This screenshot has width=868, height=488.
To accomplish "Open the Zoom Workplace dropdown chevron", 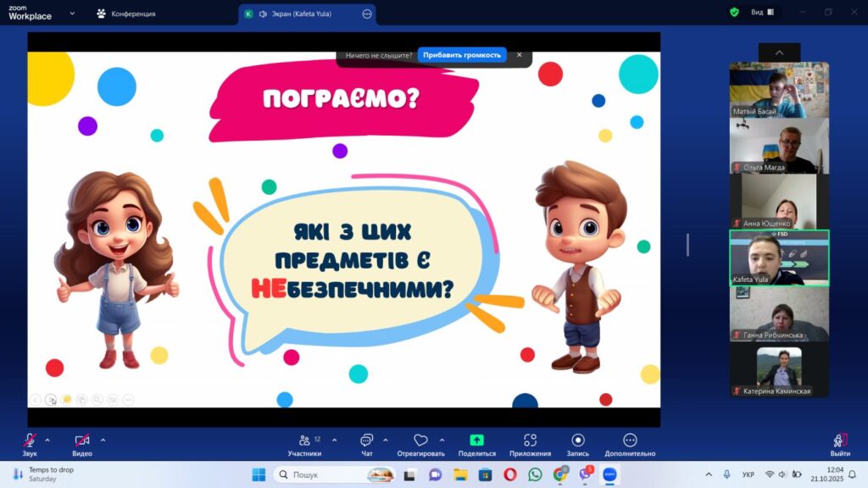I will 72,14.
